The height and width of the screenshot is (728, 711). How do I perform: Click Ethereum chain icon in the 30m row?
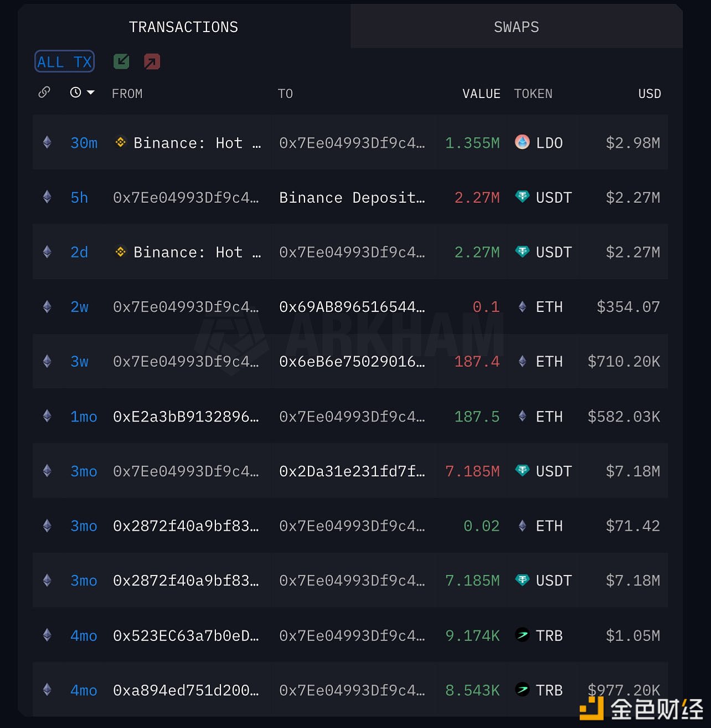click(47, 142)
